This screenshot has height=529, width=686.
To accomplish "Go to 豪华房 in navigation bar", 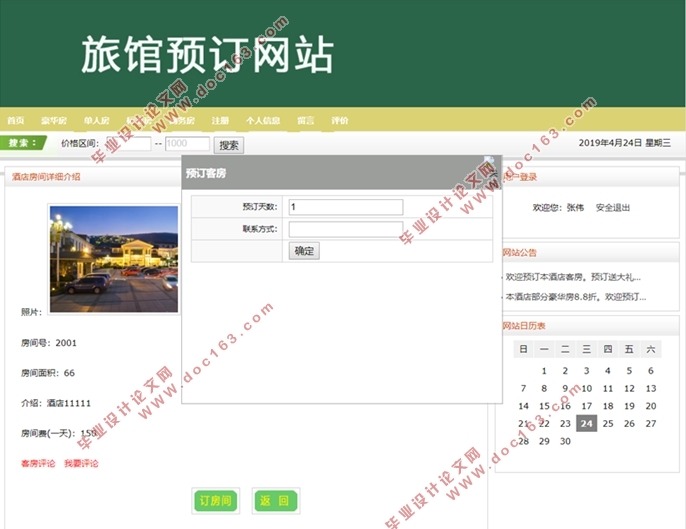I will (x=54, y=120).
